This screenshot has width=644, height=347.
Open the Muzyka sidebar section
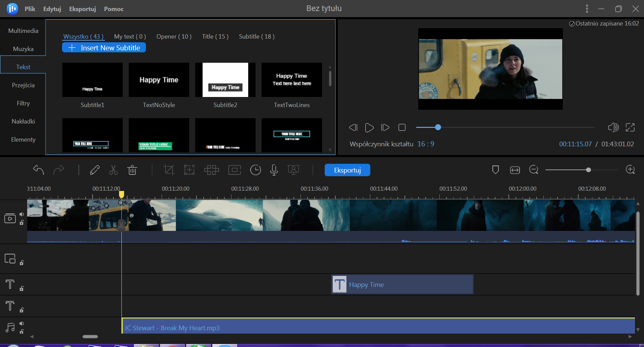point(23,49)
